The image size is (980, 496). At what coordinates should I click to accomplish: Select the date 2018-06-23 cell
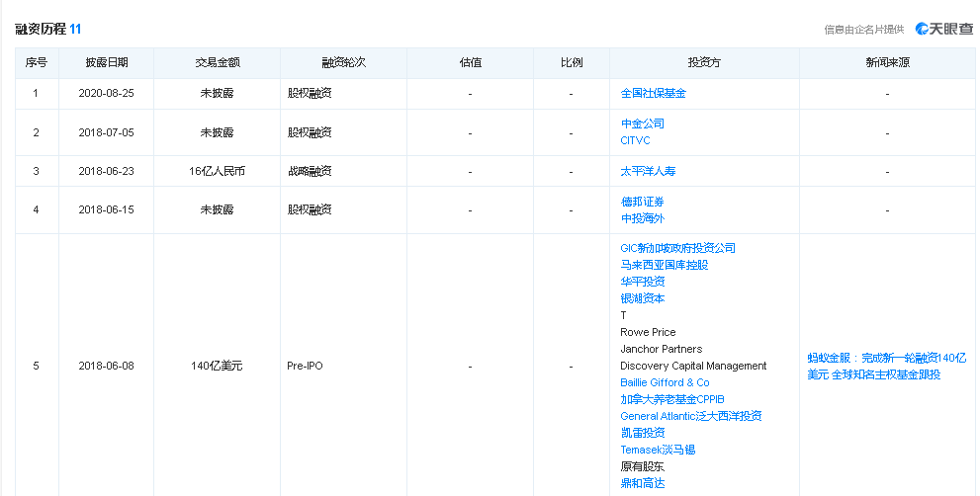pyautogui.click(x=106, y=171)
